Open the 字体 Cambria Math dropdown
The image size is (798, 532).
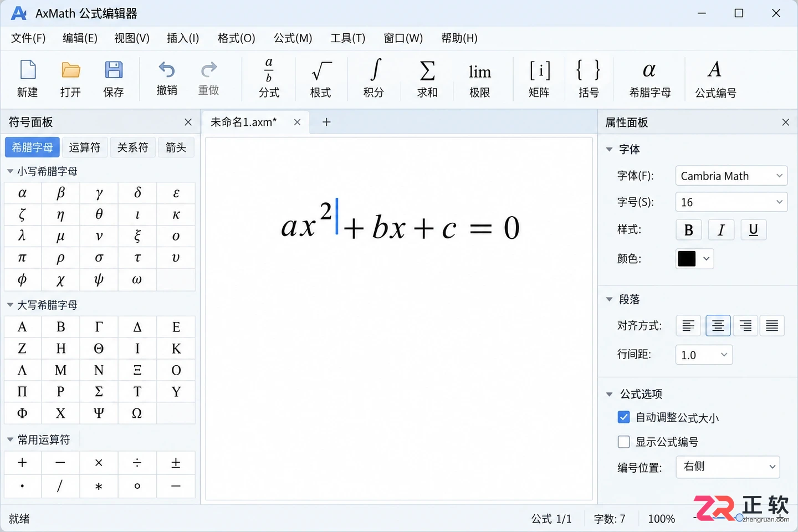click(731, 176)
